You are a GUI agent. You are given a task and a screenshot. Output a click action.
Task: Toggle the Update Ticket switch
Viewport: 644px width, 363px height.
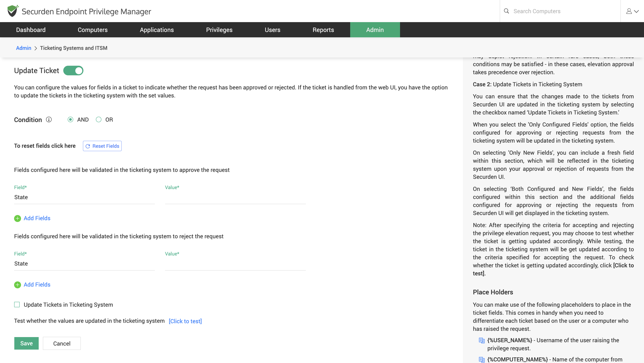73,71
